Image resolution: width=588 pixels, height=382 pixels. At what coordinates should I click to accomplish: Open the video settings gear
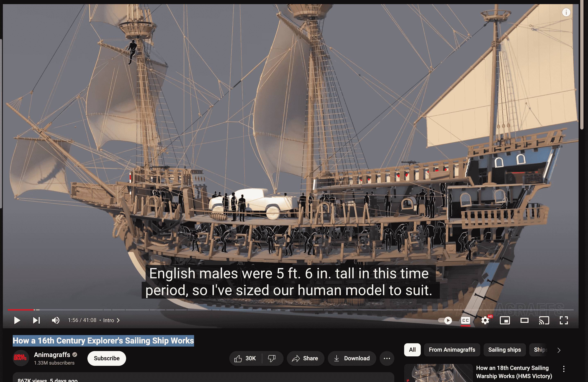coord(485,321)
